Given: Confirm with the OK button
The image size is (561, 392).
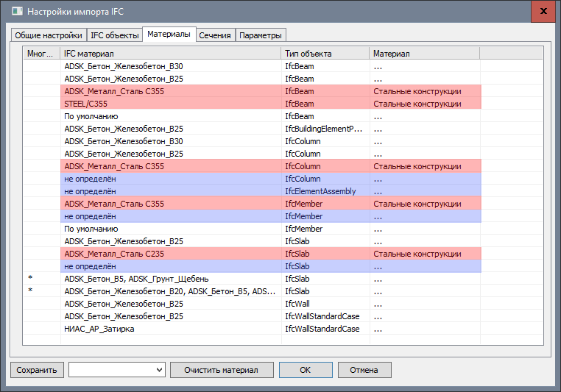Looking at the screenshot, I should [x=305, y=370].
